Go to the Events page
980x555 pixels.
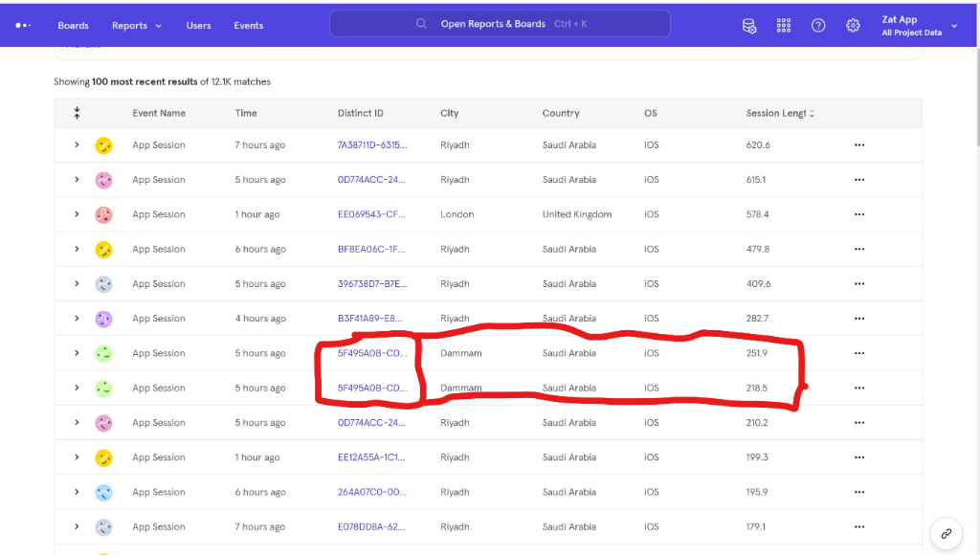click(x=249, y=26)
